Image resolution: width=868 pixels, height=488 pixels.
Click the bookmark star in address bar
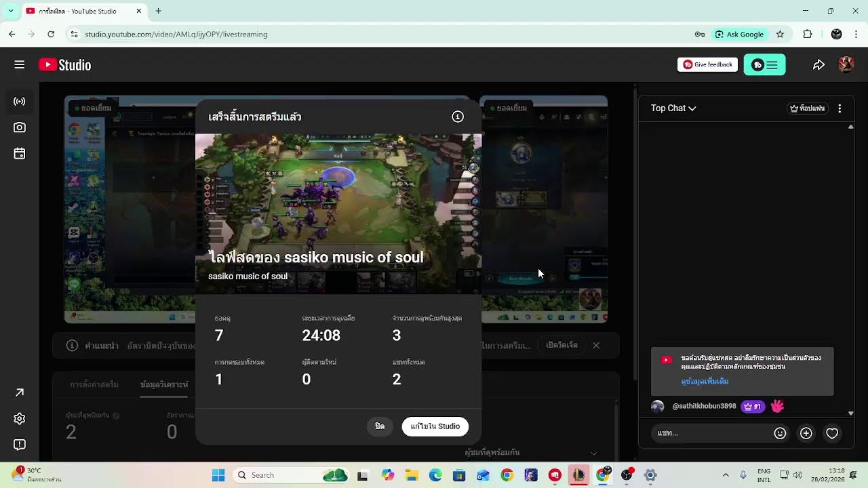click(780, 34)
